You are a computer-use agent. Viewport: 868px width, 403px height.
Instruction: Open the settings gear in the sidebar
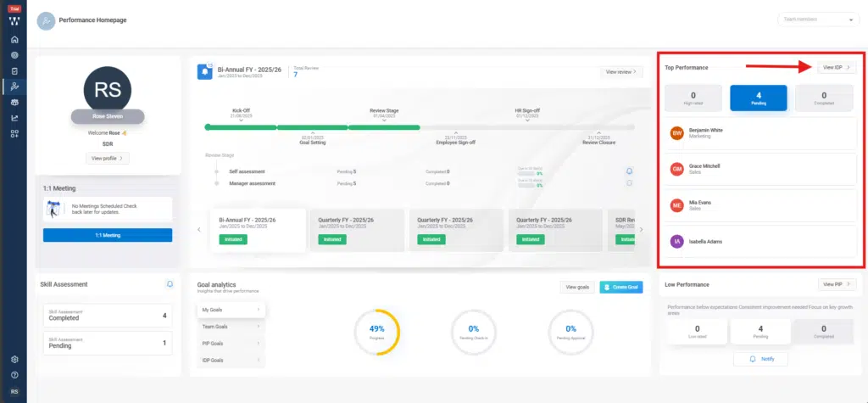[15, 359]
